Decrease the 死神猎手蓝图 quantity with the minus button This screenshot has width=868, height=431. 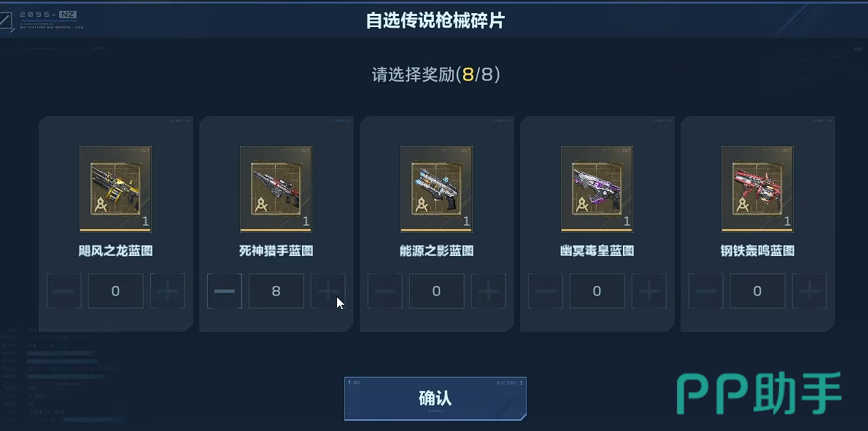(224, 291)
